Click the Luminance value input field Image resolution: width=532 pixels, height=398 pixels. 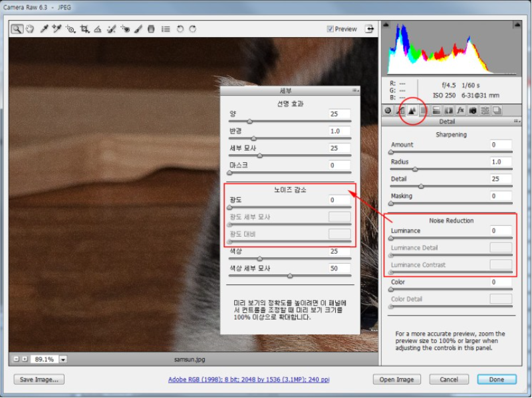point(500,231)
